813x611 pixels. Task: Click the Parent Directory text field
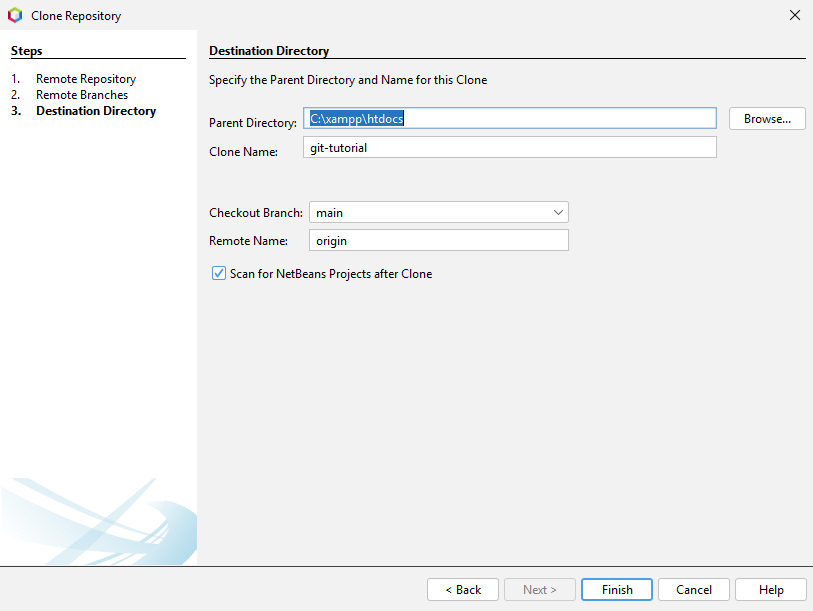510,118
